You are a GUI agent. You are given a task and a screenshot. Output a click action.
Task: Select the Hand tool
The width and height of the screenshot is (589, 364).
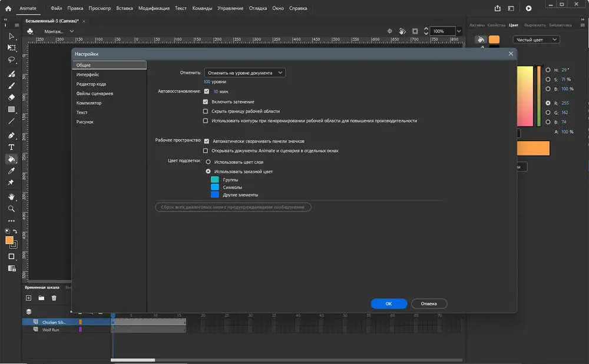click(x=11, y=197)
